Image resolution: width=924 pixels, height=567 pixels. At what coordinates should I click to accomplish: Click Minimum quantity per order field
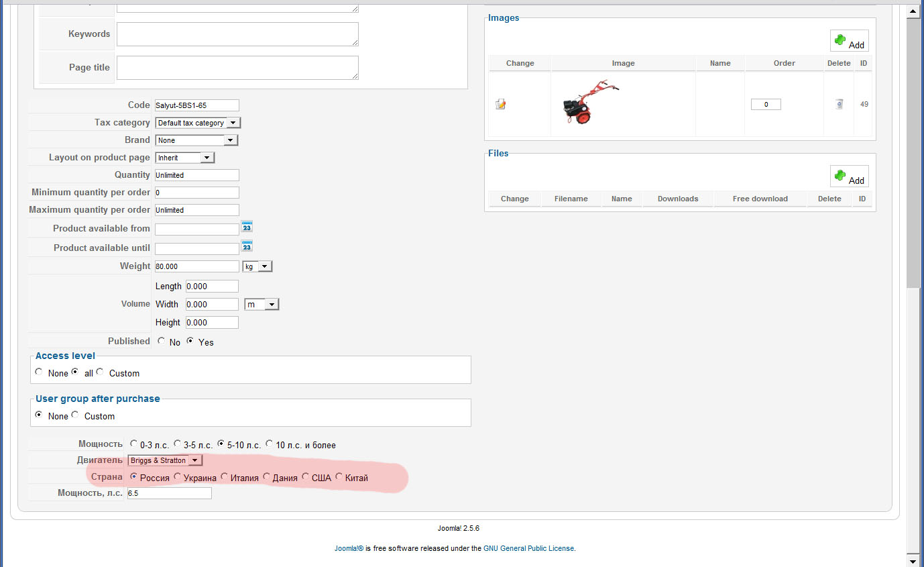click(197, 193)
